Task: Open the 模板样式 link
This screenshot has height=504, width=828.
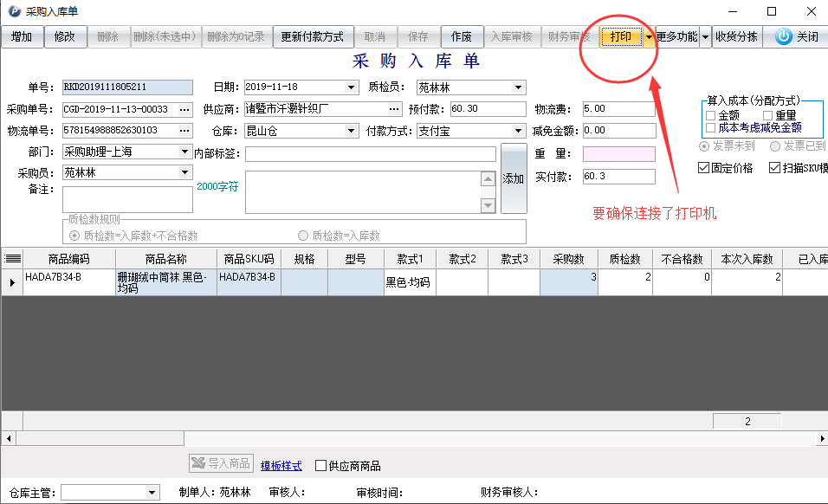Action: click(x=281, y=466)
